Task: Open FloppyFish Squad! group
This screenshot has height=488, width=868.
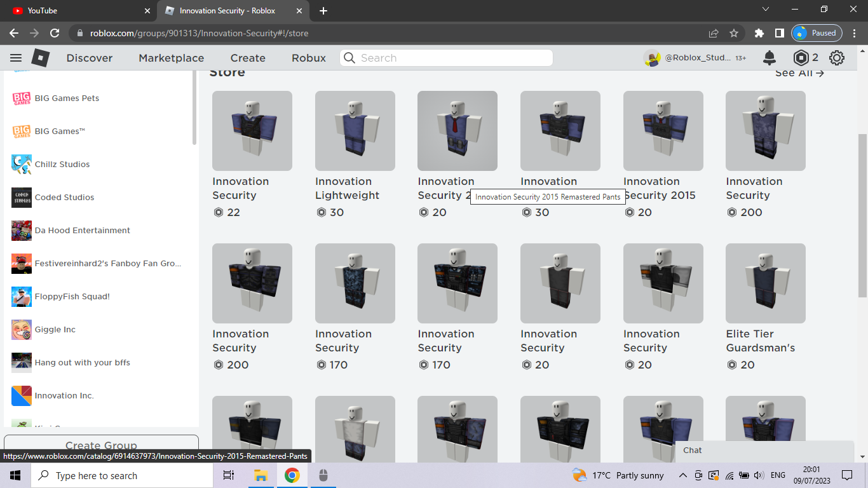Action: click(x=61, y=296)
